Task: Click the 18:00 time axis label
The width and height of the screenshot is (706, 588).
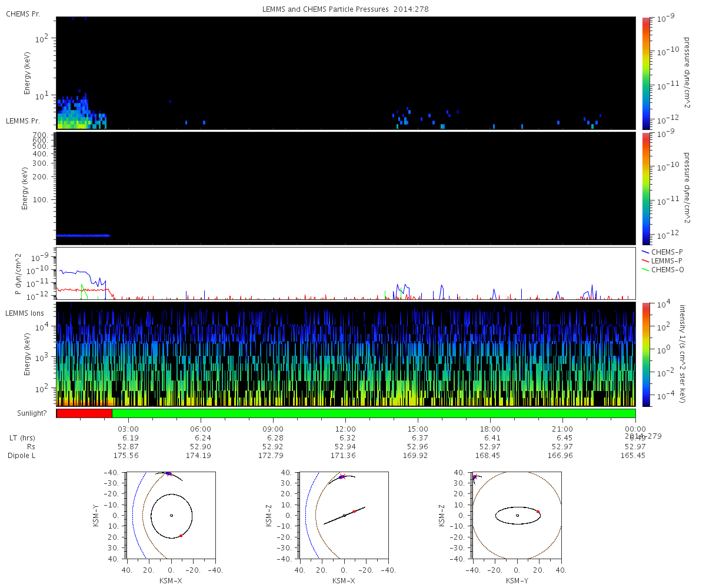Action: click(x=490, y=429)
